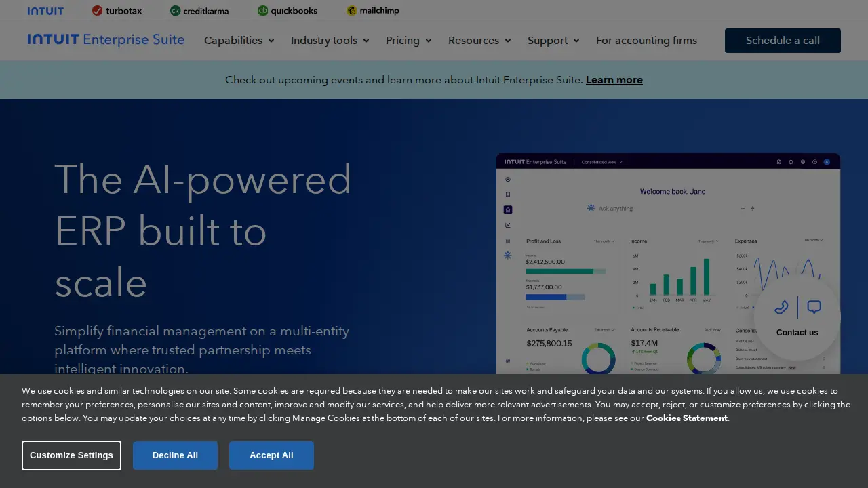Go to For accounting firms
This screenshot has height=488, width=868.
[x=646, y=41]
